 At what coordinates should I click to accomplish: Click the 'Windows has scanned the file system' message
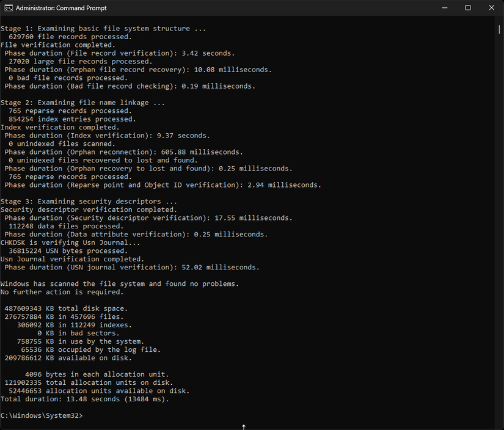[120, 284]
